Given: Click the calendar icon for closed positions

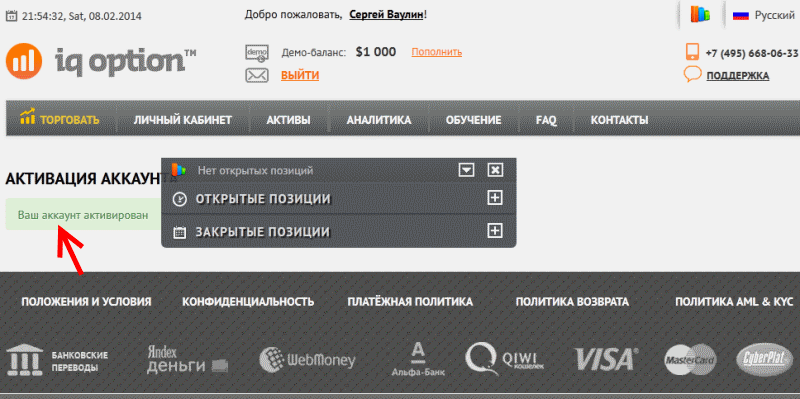Looking at the screenshot, I should point(179,232).
